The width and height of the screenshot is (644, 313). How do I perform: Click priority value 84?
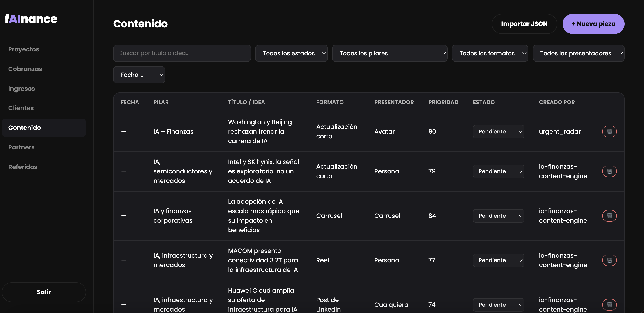(432, 216)
